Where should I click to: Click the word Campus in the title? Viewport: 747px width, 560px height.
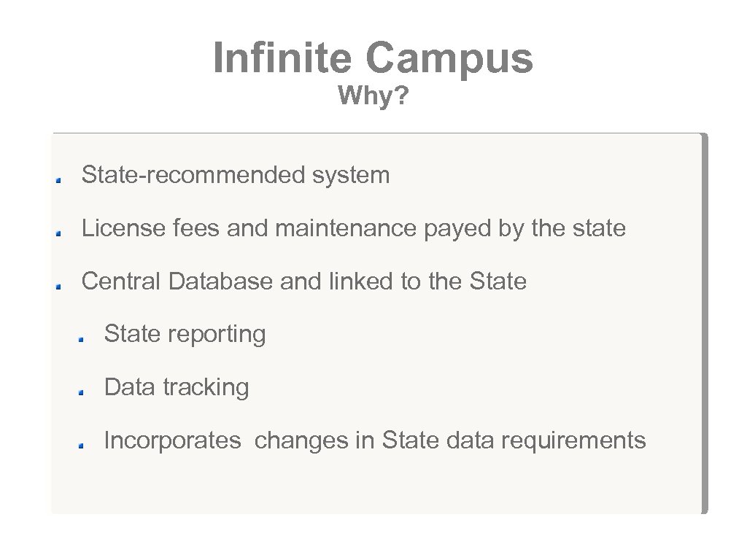(449, 58)
